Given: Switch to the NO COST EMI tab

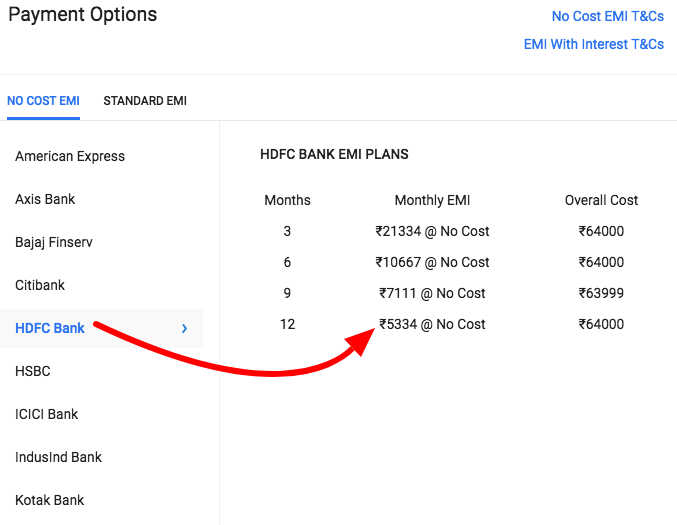Looking at the screenshot, I should coord(43,101).
